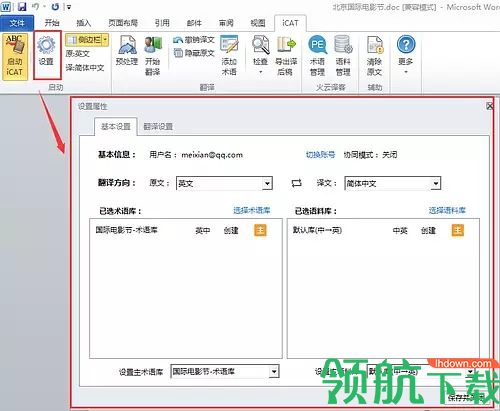Click the Save icon in quick access toolbar

click(22, 6)
